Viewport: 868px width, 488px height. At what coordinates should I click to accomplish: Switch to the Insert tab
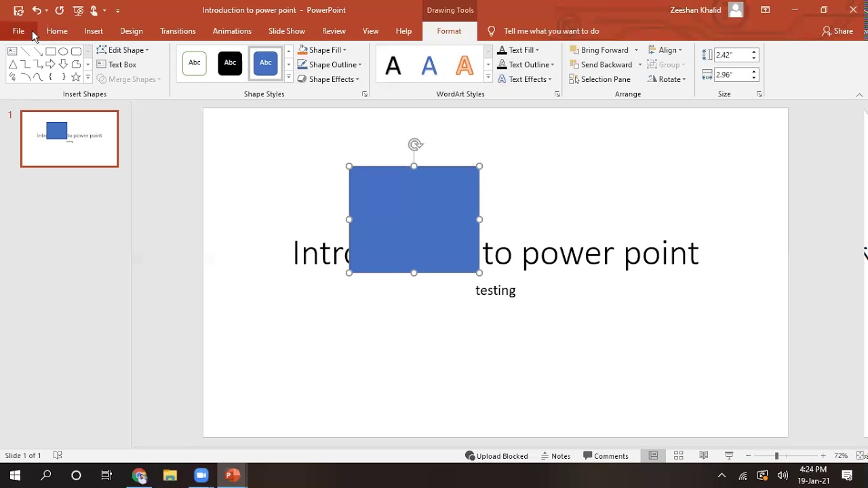click(94, 31)
